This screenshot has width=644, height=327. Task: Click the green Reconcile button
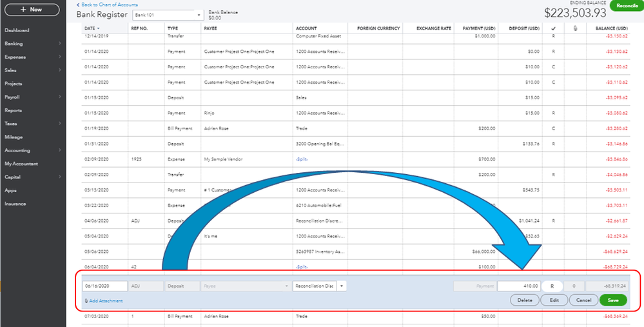pos(627,5)
